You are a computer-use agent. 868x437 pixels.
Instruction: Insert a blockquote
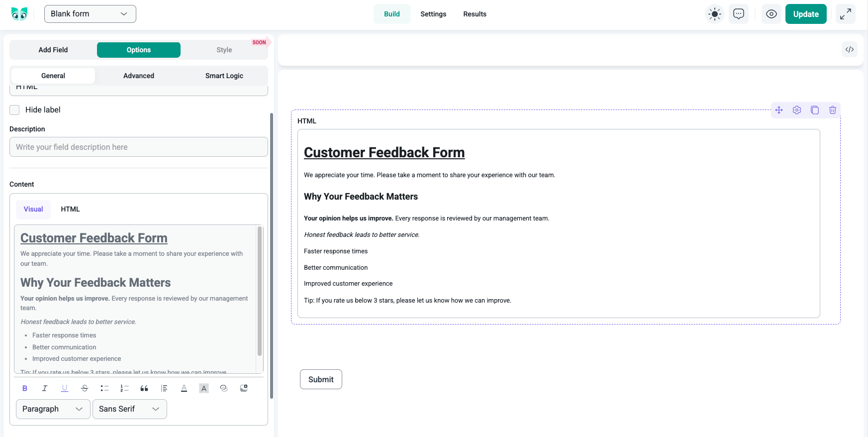coord(144,388)
